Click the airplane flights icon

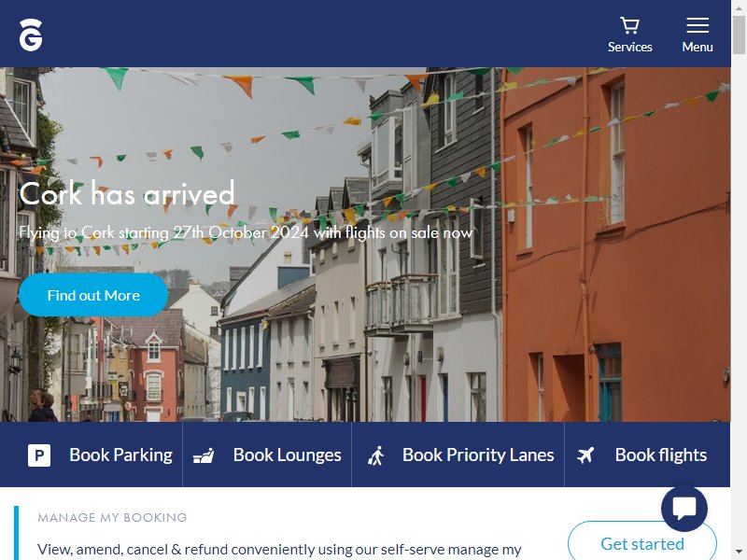point(585,455)
